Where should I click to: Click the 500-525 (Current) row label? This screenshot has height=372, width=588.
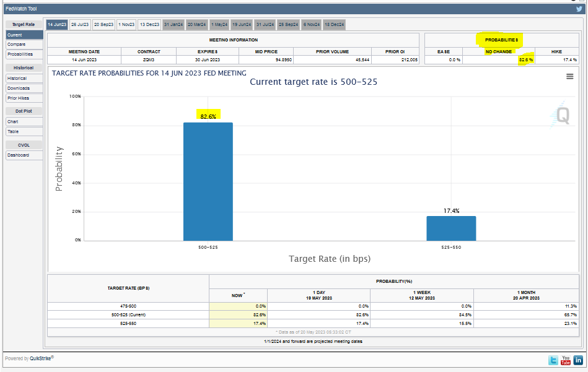click(x=128, y=314)
